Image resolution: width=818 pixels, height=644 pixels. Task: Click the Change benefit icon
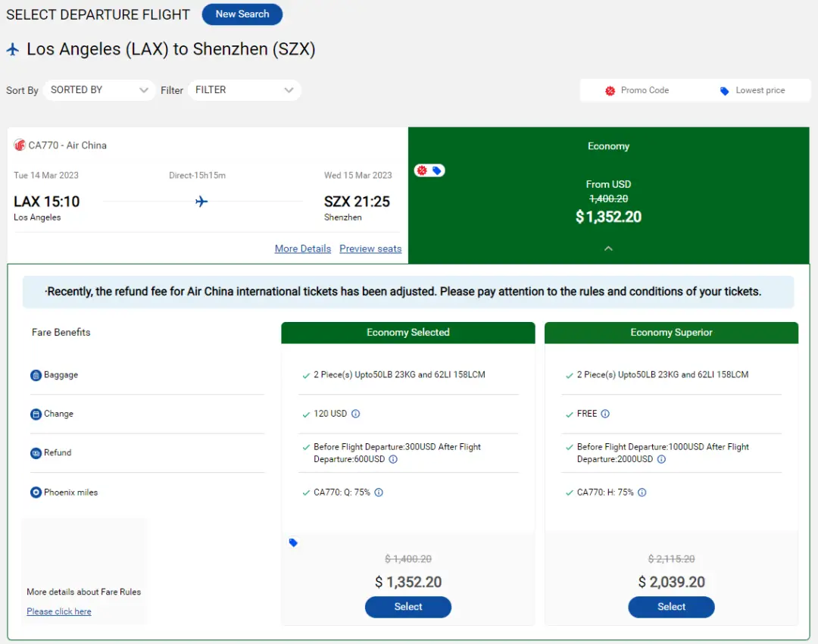[36, 414]
